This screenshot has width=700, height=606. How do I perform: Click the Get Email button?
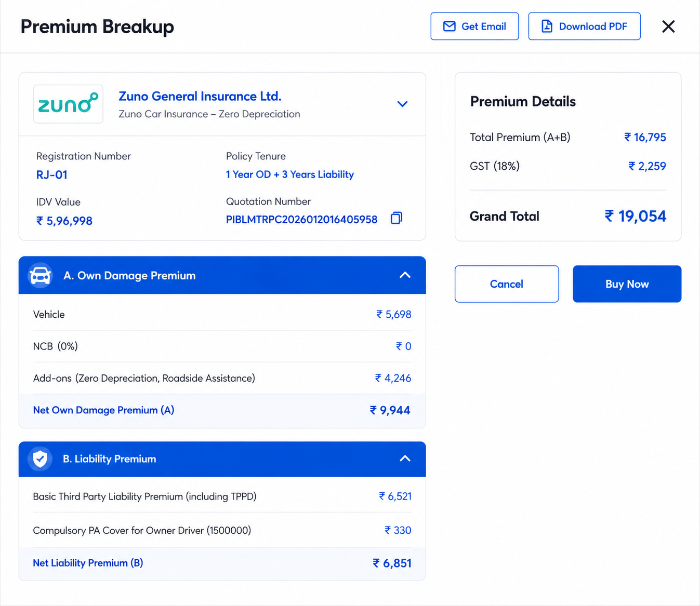tap(474, 26)
